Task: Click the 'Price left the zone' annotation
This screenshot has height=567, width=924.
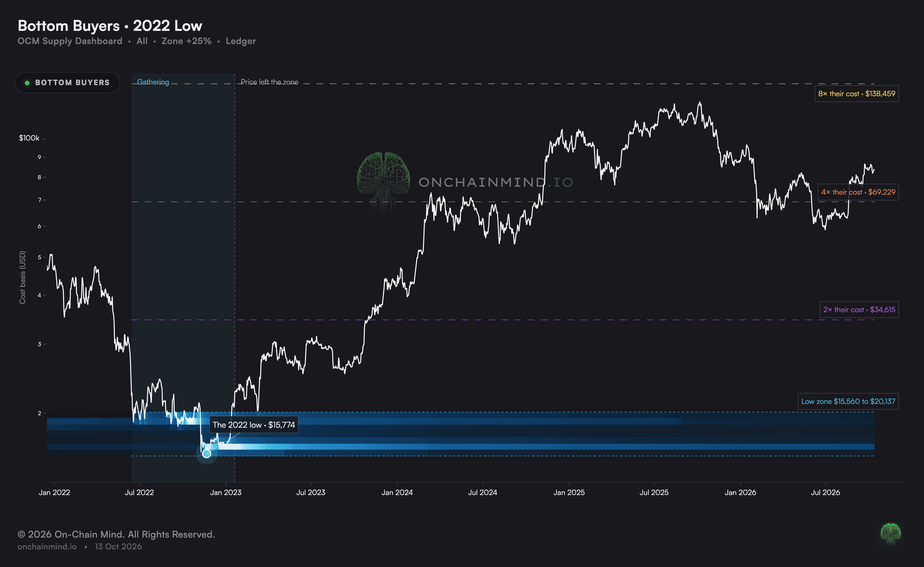Action: (269, 82)
